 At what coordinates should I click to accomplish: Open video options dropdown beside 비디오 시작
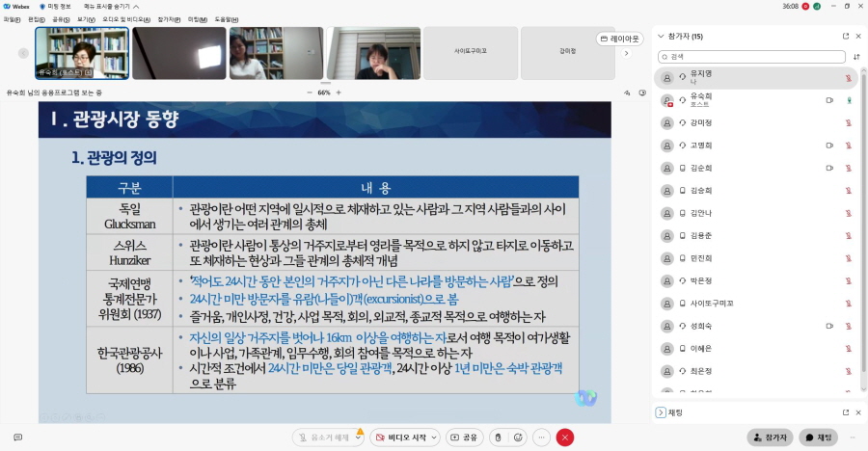coord(434,438)
